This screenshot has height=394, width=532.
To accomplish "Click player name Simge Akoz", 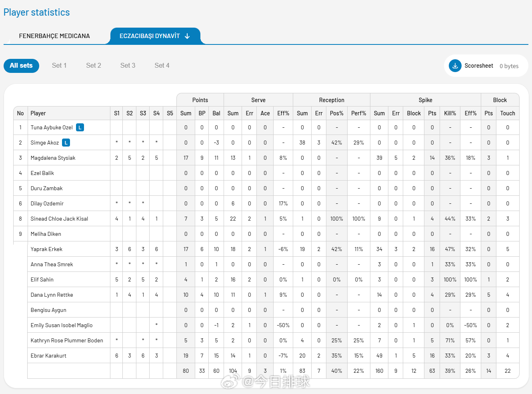I will point(45,143).
